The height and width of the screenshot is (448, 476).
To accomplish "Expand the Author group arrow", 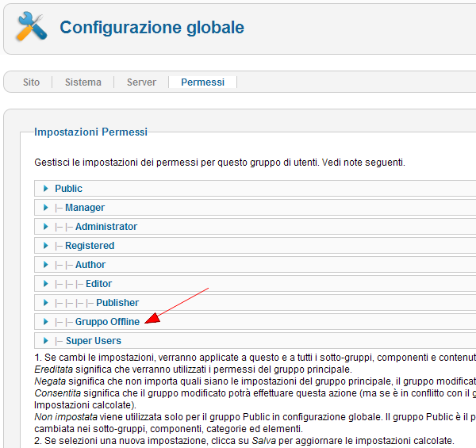I will 46,265.
